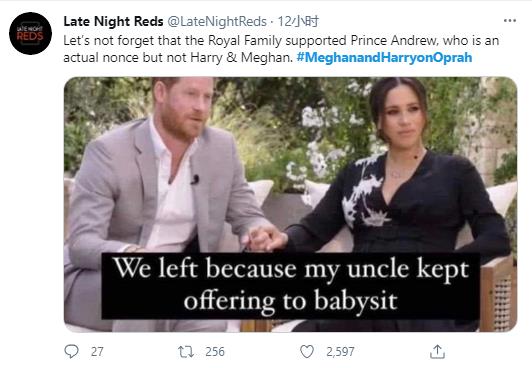Click the retweet count 256
This screenshot has width=532, height=368.
click(x=215, y=352)
